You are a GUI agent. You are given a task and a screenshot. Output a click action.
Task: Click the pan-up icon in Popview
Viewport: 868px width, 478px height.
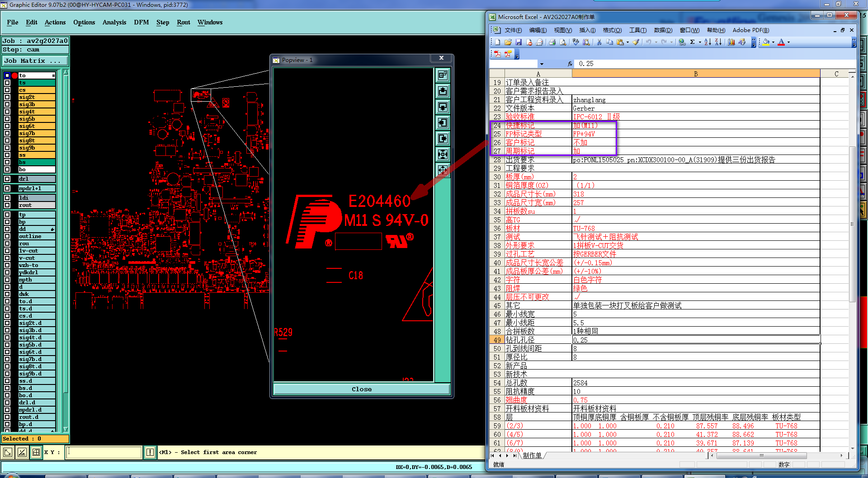click(x=443, y=91)
